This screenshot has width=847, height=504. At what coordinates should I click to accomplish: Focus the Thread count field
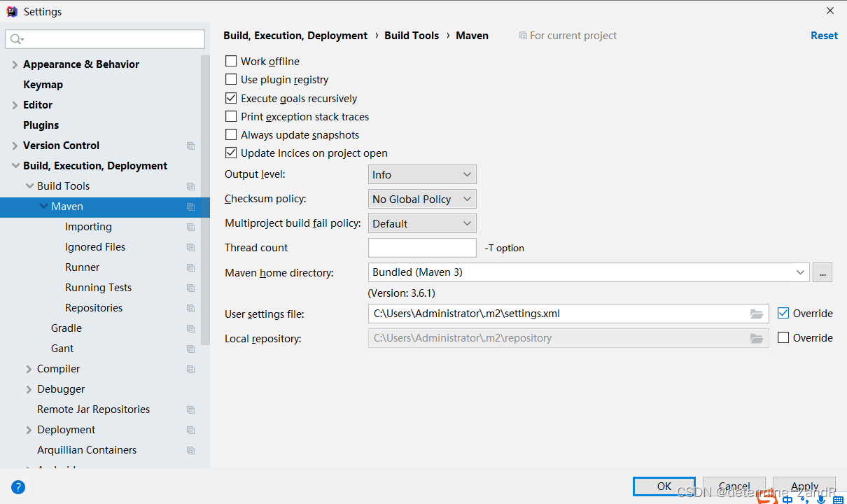point(422,248)
